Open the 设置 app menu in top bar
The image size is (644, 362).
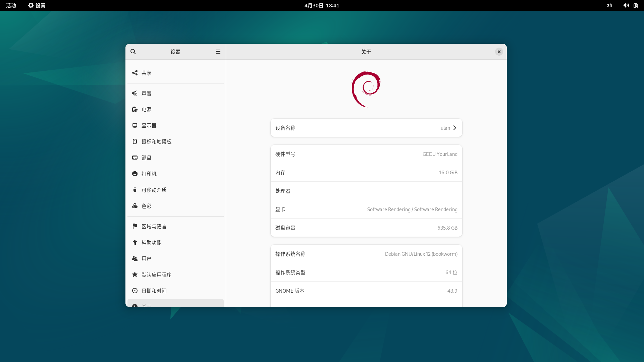(37, 5)
